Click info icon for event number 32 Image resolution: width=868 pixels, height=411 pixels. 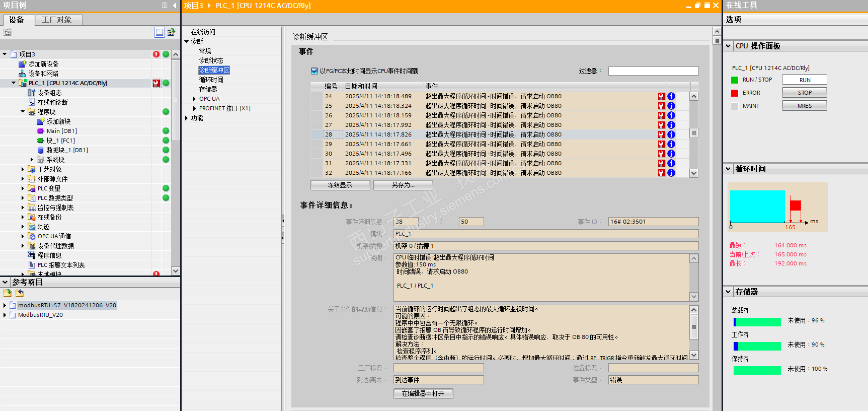pos(671,173)
